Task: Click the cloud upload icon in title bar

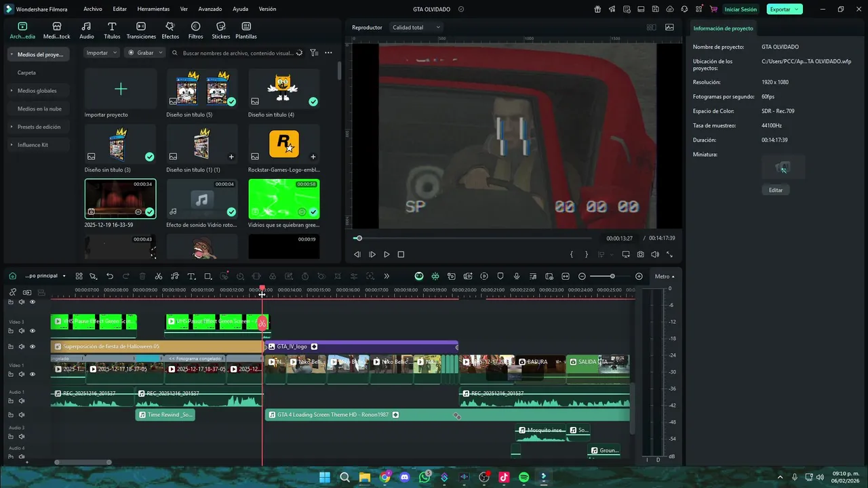Action: coord(670,9)
